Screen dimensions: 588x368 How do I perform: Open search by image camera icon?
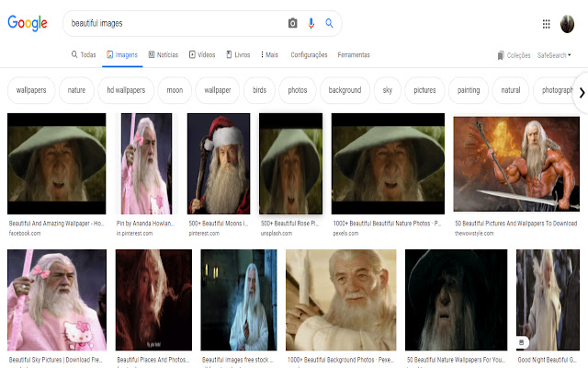pyautogui.click(x=292, y=23)
